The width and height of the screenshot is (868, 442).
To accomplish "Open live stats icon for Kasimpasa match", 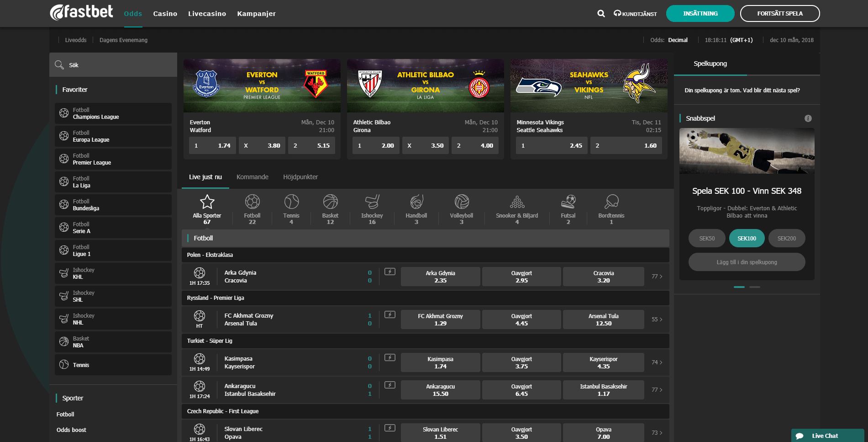I will tap(390, 357).
